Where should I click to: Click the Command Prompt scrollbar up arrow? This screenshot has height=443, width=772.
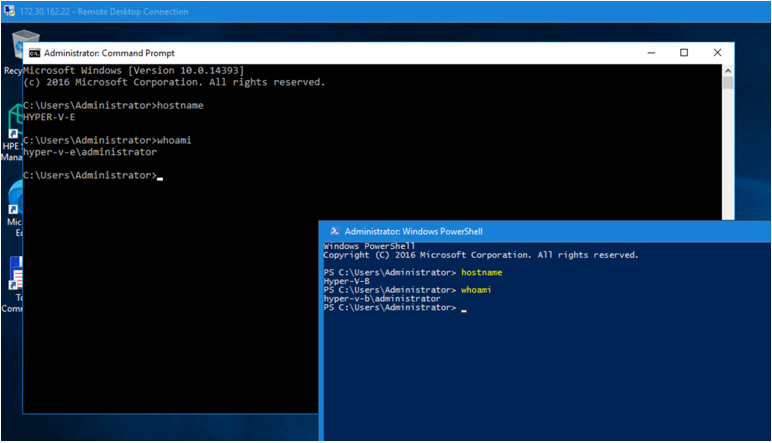pyautogui.click(x=729, y=70)
